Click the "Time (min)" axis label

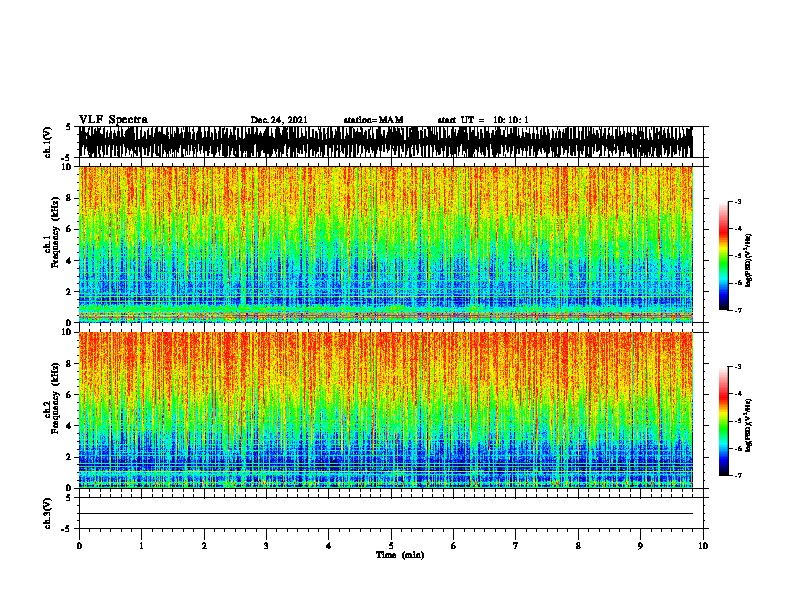tap(400, 555)
